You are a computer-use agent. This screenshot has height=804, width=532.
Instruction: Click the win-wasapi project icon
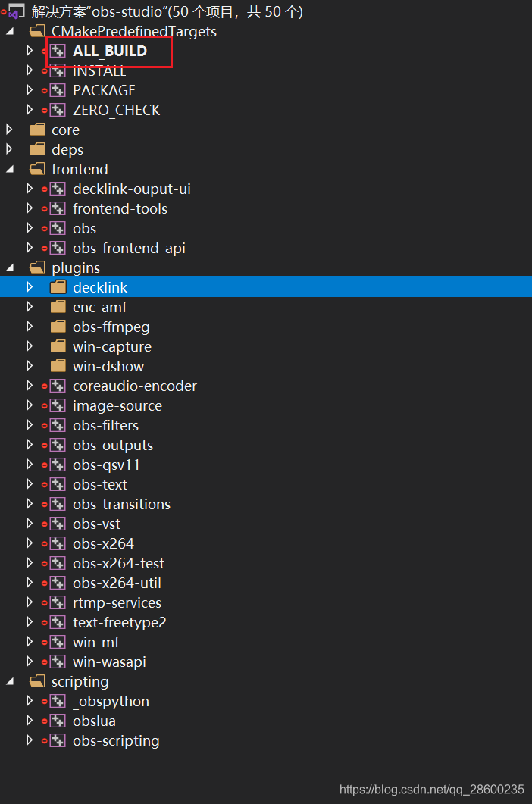(58, 662)
